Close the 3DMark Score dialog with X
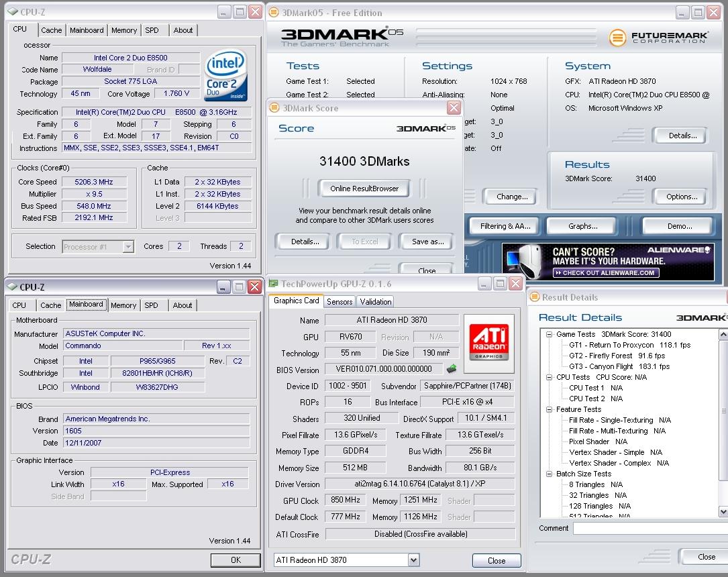Screen dimensions: 728x577 point(454,108)
